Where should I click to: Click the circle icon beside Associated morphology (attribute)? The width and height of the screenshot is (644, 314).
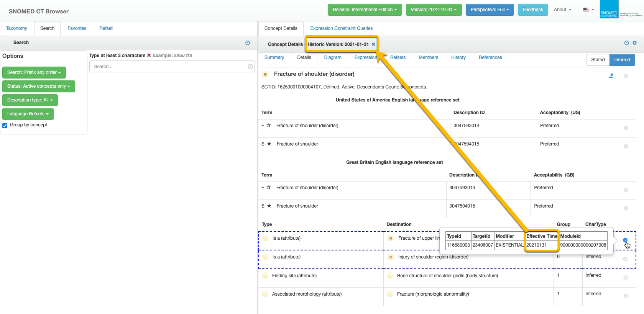265,294
